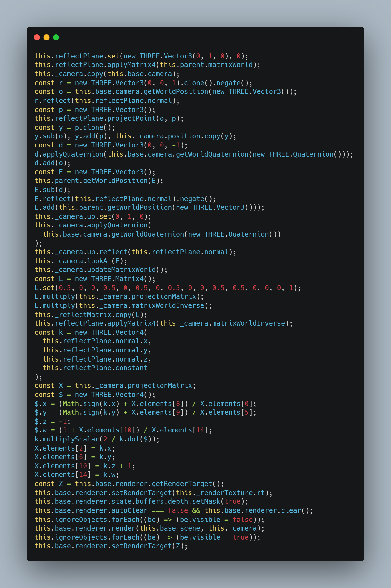The image size is (391, 588).
Task: Click line starting '$.x = (Math.sign(k.x)'
Action: (145, 404)
